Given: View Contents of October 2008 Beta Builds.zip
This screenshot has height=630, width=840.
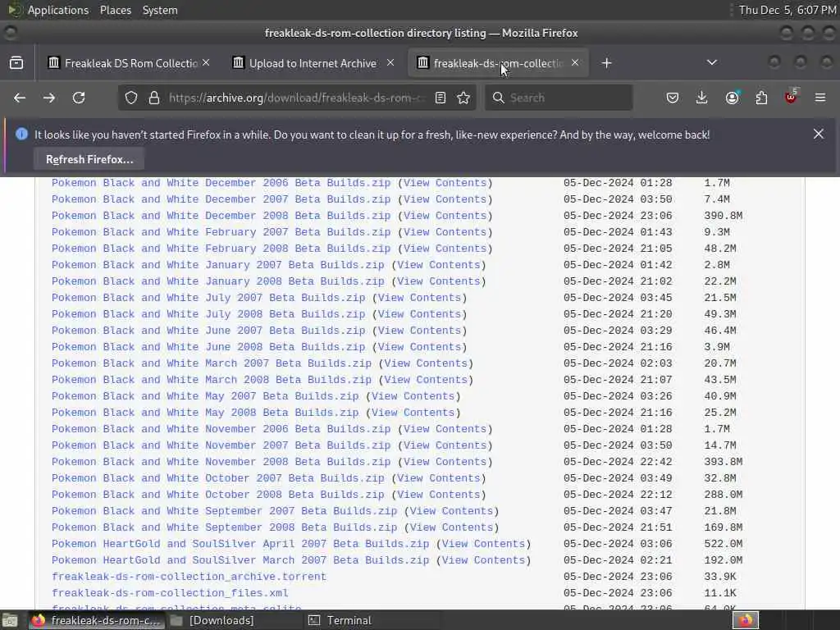Looking at the screenshot, I should coord(438,495).
